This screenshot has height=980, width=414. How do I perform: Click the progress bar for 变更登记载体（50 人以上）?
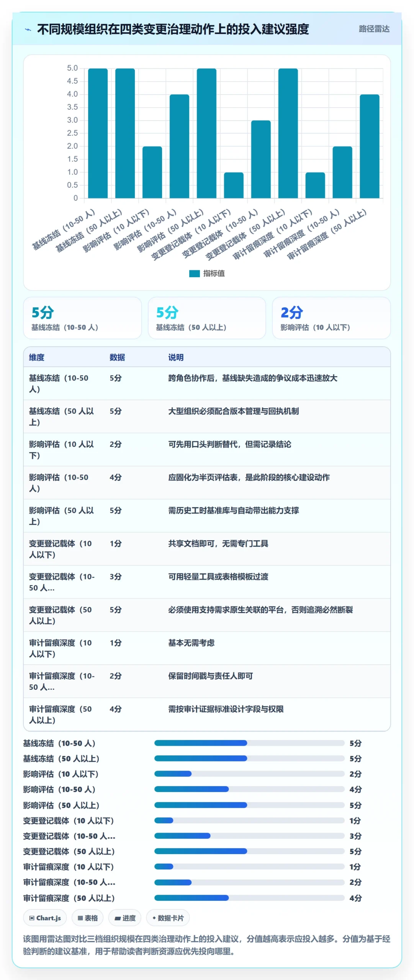(x=249, y=851)
